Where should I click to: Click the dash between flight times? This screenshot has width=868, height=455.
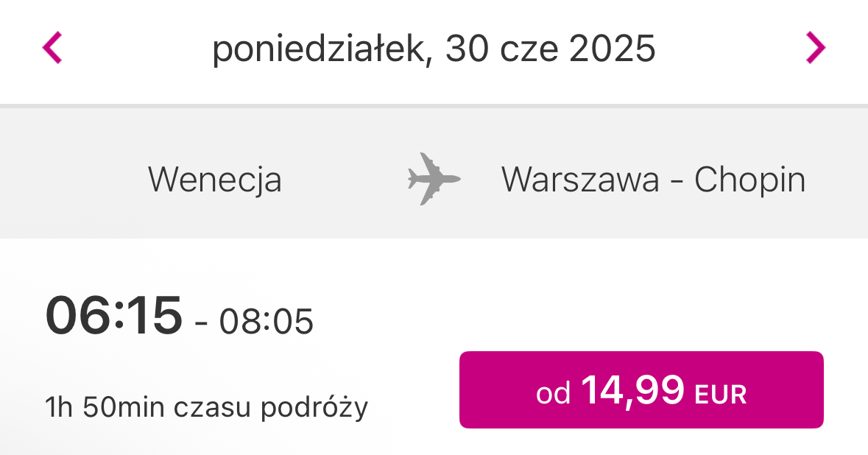[x=201, y=323]
